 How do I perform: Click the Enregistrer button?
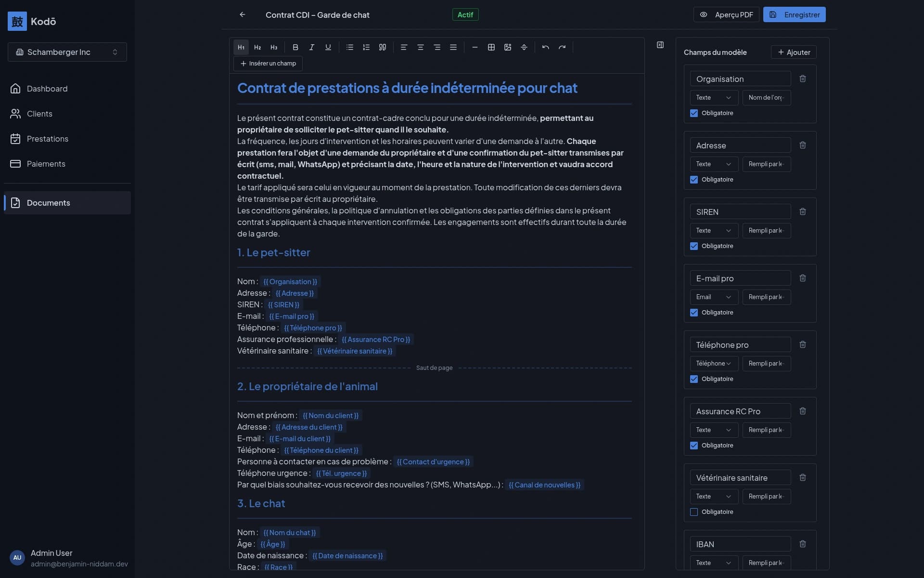point(795,14)
